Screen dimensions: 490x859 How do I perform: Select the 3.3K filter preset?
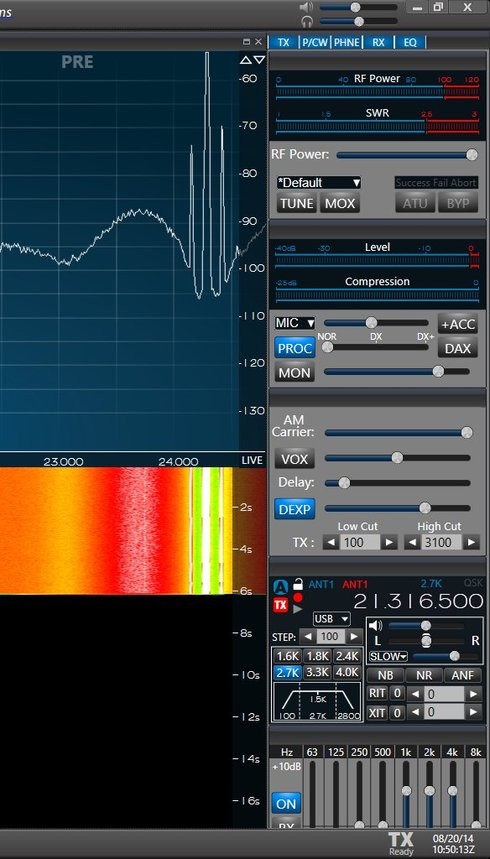[317, 672]
